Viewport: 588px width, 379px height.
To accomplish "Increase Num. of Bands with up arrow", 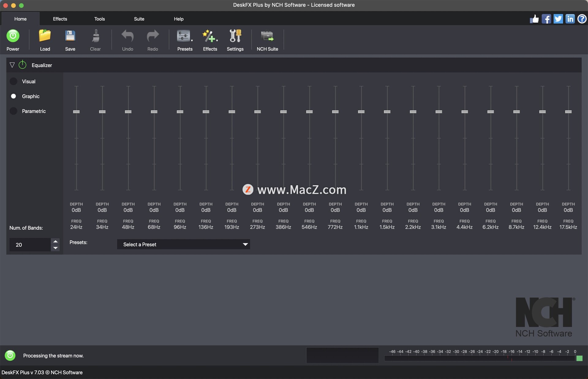I will click(55, 242).
